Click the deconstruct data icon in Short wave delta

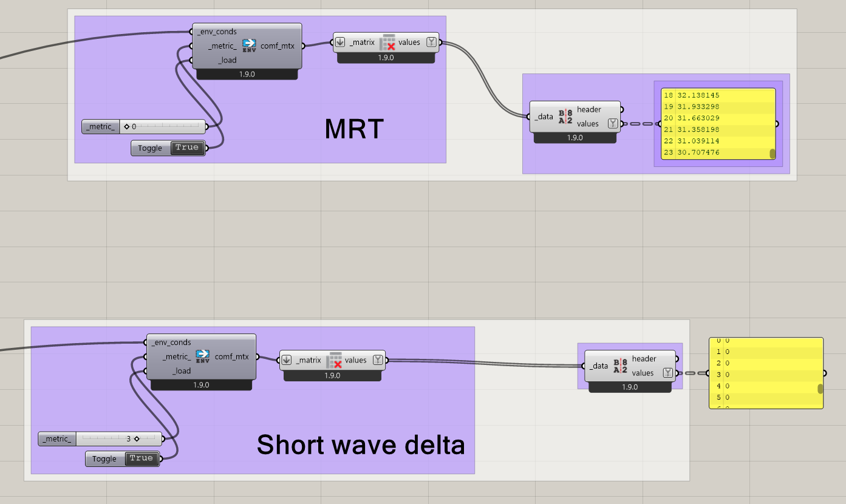(620, 366)
